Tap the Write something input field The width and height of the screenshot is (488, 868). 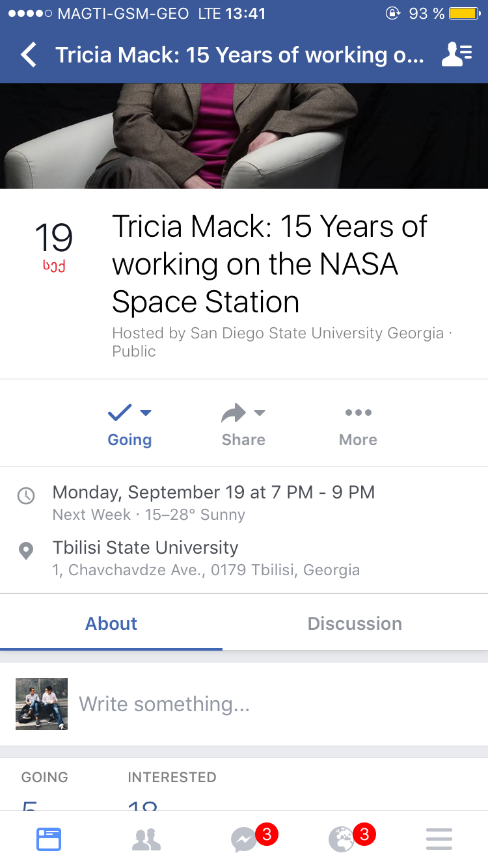coord(260,704)
